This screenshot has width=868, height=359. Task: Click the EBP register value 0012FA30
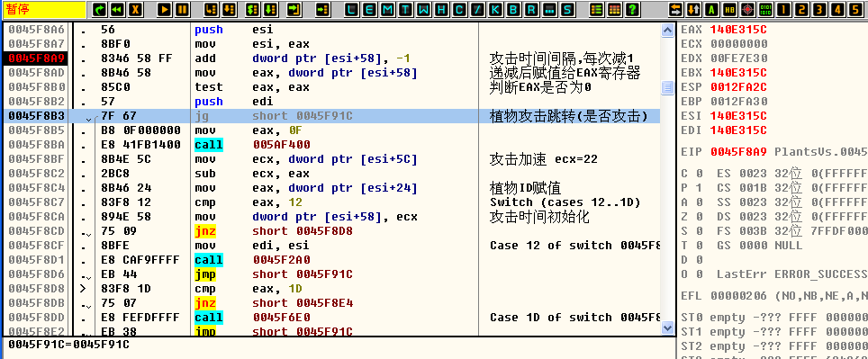pos(739,102)
